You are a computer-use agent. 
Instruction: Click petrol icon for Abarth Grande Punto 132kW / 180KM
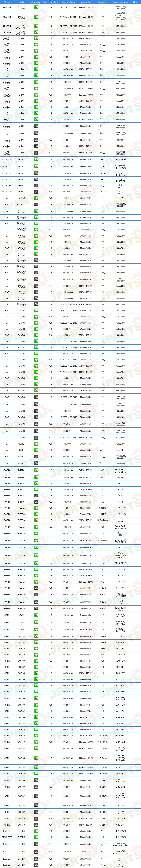36,17
